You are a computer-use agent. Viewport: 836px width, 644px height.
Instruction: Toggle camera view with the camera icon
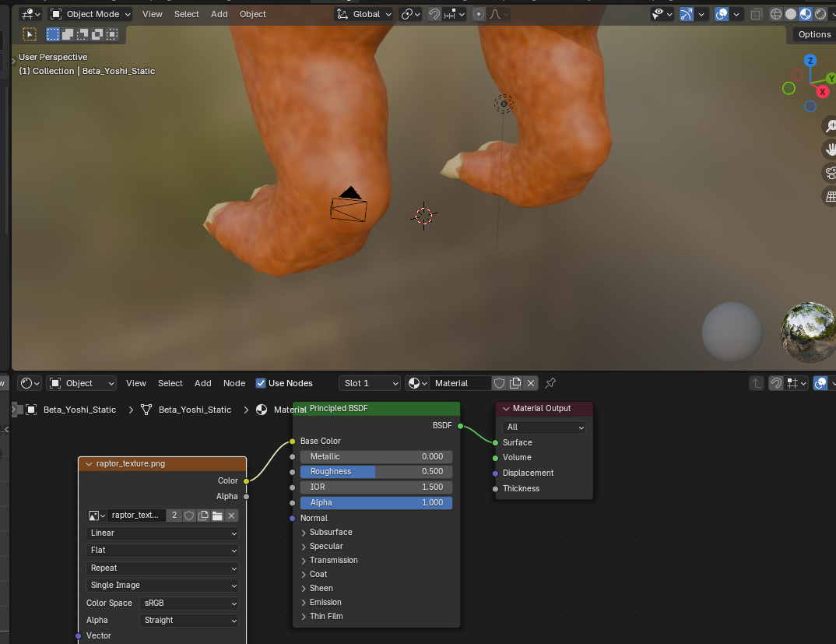830,173
